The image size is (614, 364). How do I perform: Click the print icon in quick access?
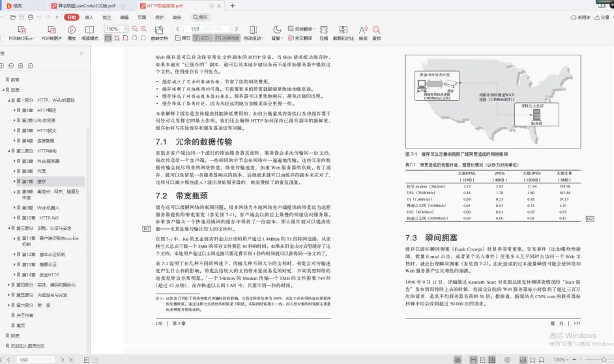pos(31,17)
